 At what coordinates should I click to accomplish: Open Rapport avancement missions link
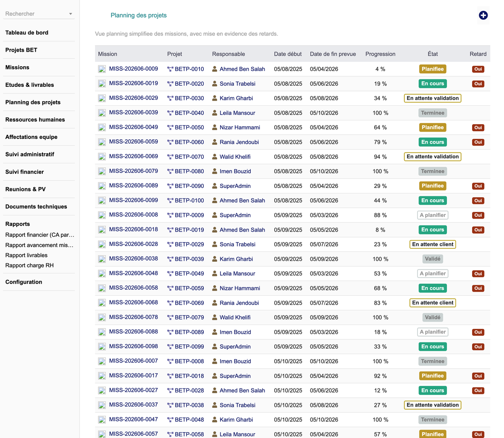point(39,245)
